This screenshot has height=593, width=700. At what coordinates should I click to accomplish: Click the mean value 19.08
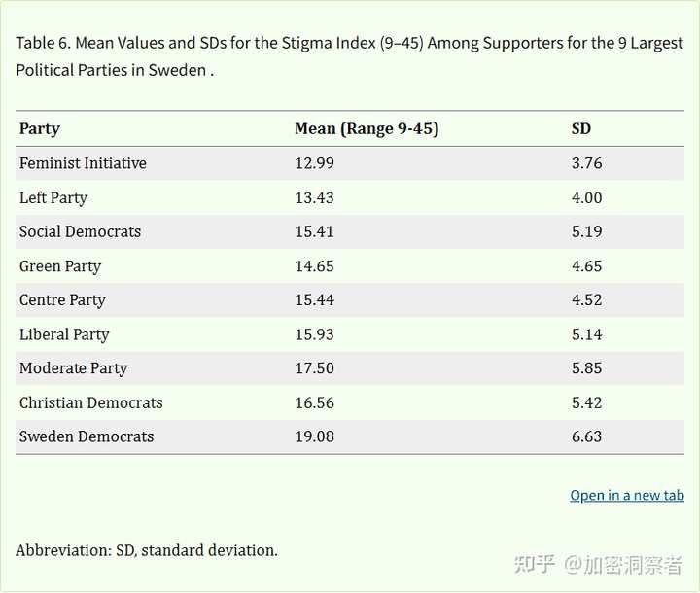[314, 436]
